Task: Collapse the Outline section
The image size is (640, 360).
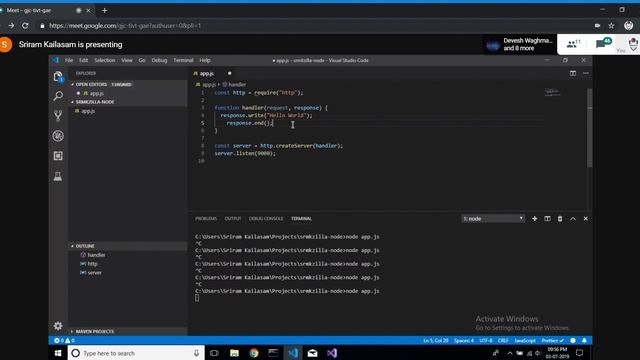Action: pyautogui.click(x=85, y=246)
